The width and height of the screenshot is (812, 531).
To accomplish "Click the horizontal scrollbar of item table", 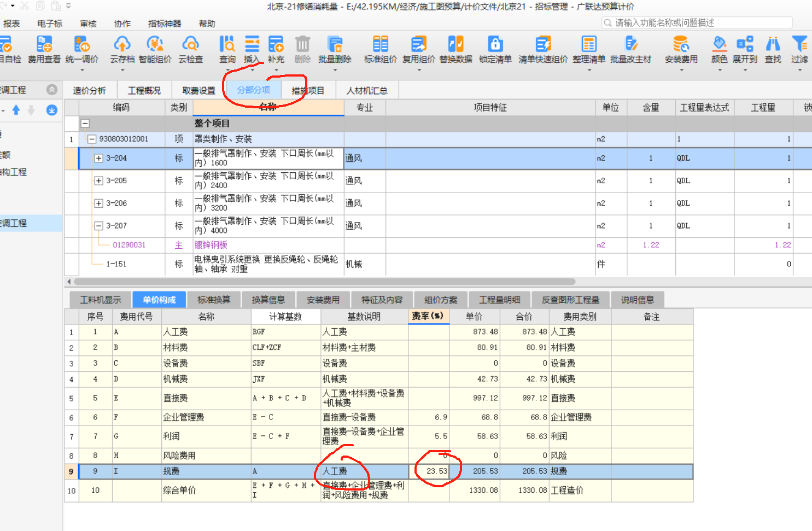I will point(324,282).
